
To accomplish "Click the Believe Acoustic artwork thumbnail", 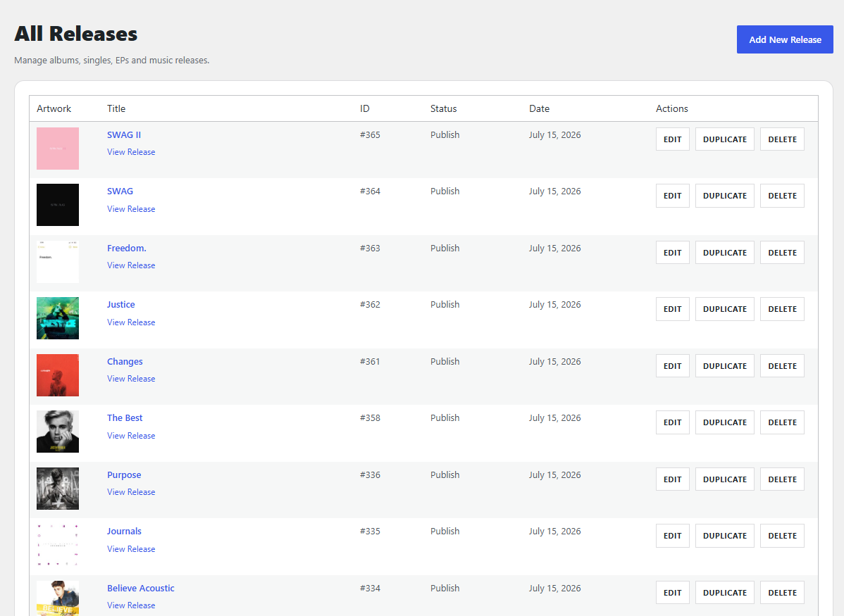I will pyautogui.click(x=58, y=598).
